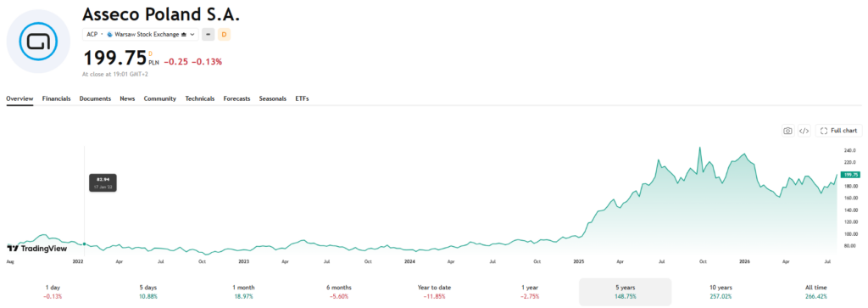The image size is (868, 308).
Task: Click the orange D delayed-data badge
Action: coord(224,34)
